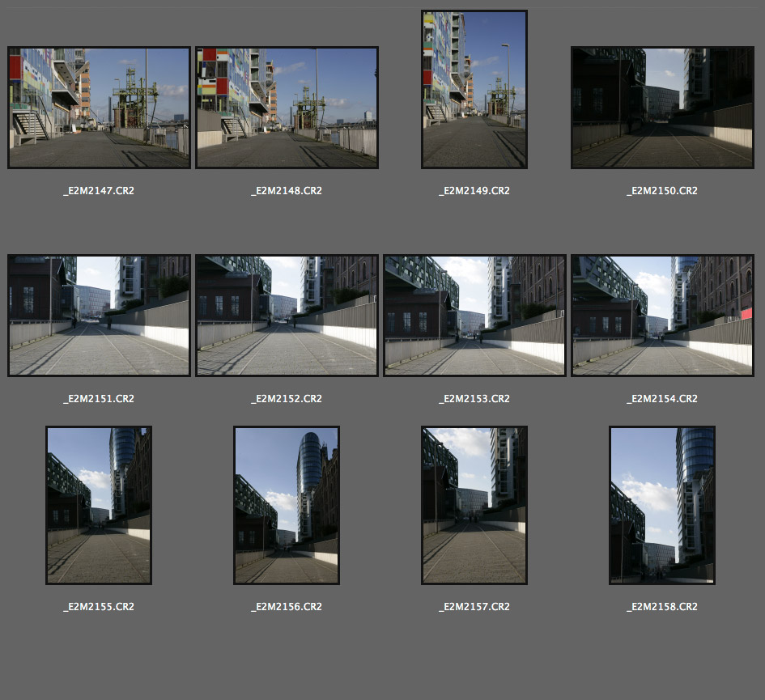
Task: Select the _E2M2154.CR2 thumbnail
Action: 662,316
